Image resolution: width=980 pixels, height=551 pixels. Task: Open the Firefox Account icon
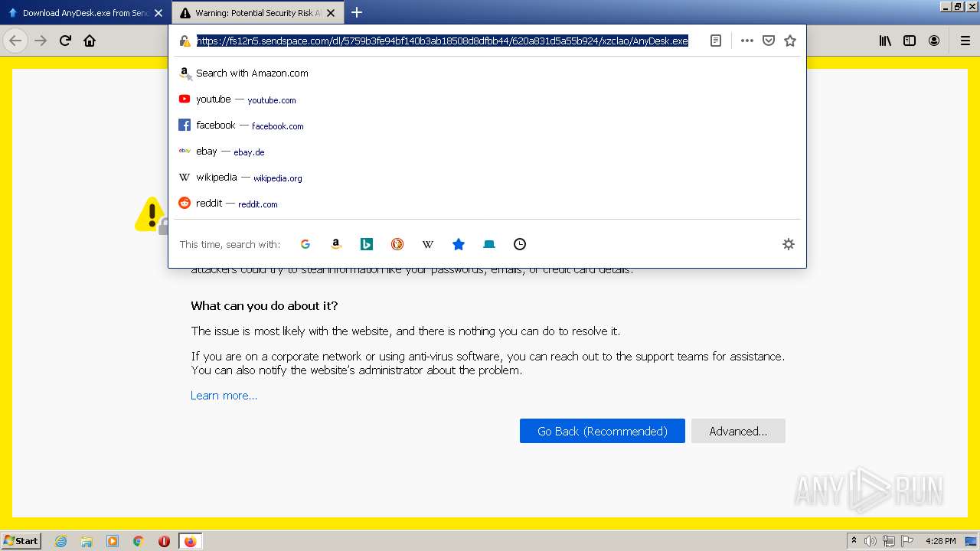(934, 41)
